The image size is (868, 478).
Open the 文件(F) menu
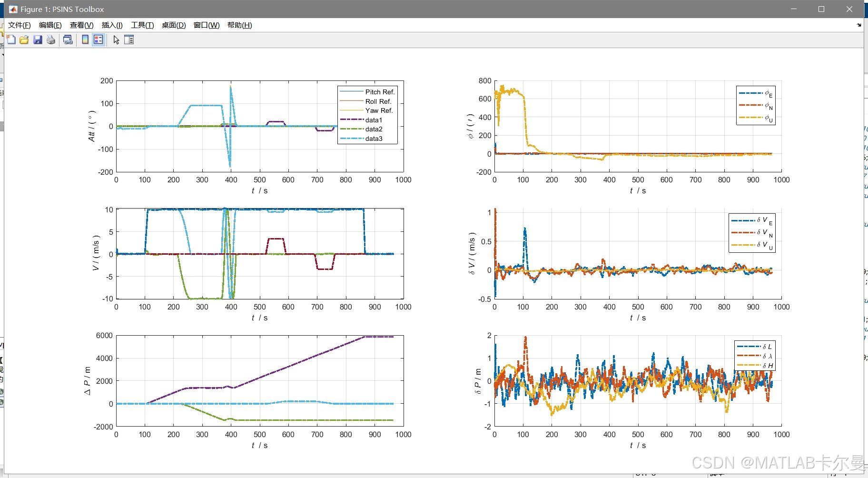pyautogui.click(x=20, y=25)
